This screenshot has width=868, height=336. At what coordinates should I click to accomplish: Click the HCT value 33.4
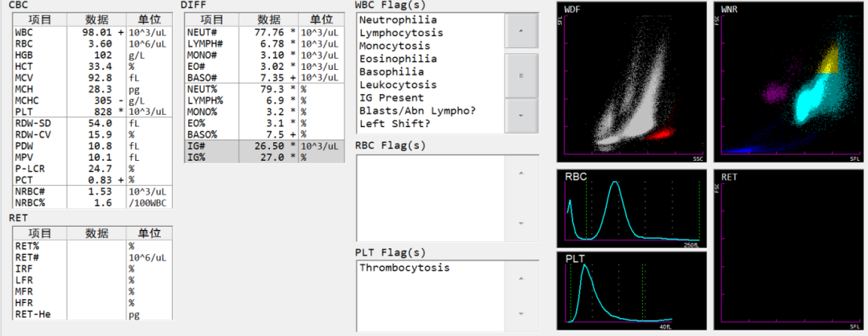coord(102,67)
